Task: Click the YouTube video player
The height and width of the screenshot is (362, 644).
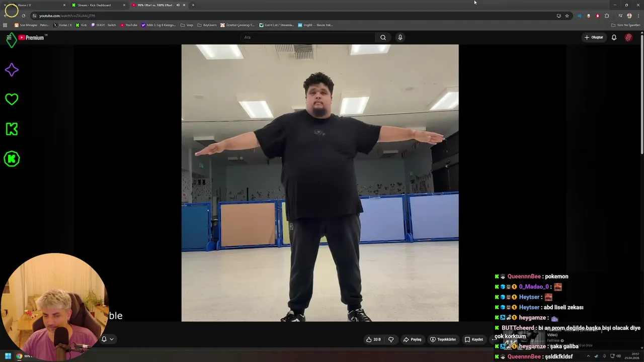Action: click(320, 183)
